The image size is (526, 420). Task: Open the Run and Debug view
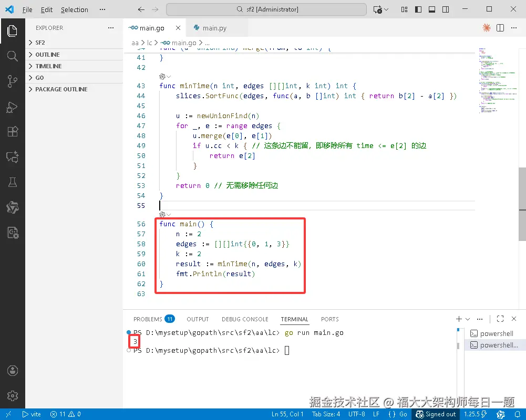[x=13, y=107]
